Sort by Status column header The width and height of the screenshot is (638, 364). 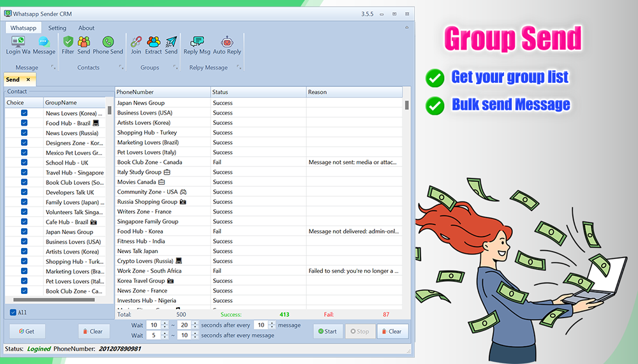[x=258, y=92]
